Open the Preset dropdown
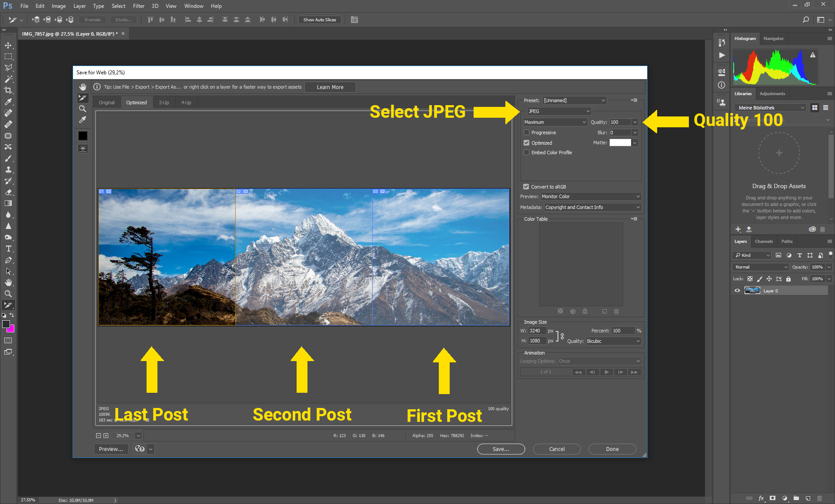This screenshot has width=835, height=504. tap(574, 100)
